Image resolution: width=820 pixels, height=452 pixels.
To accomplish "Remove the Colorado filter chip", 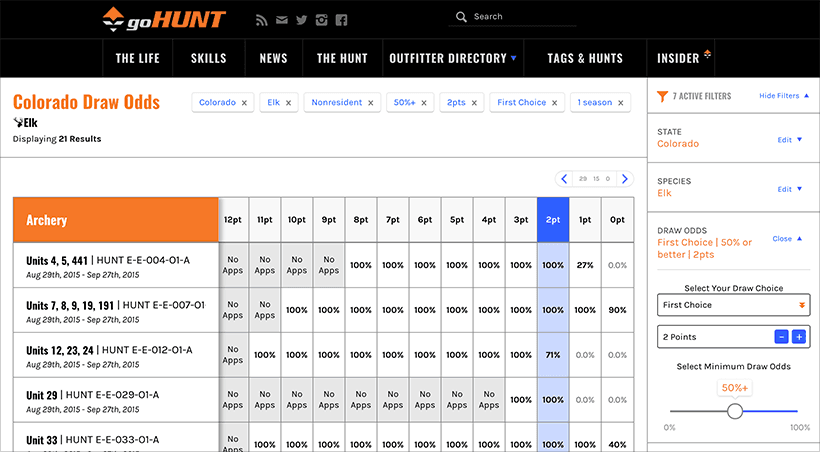I will tap(244, 103).
